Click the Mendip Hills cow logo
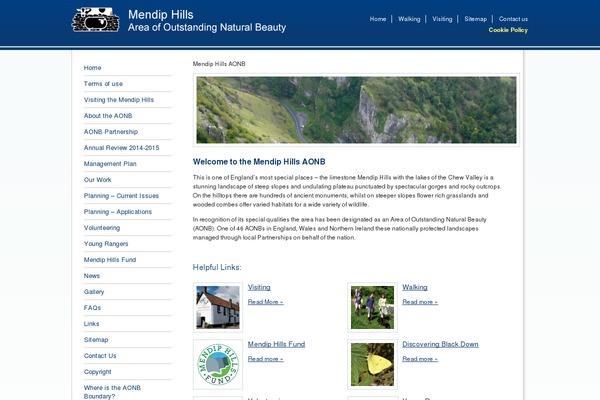600x400 pixels. pos(96,20)
